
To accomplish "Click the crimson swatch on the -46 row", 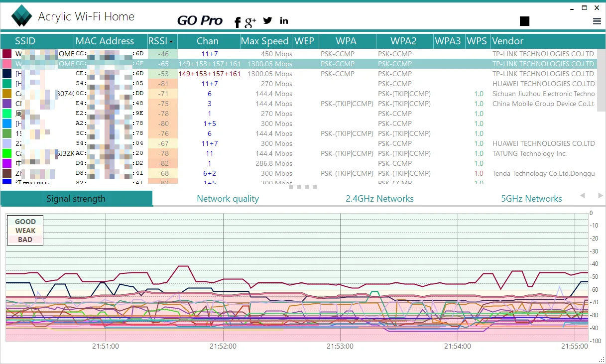I will tap(6, 54).
